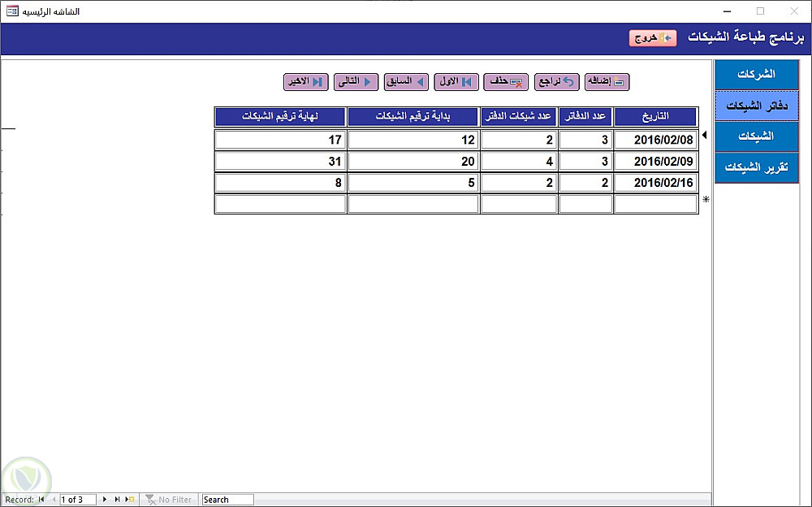
Task: Click First record icon in navigation bar
Action: [x=41, y=500]
